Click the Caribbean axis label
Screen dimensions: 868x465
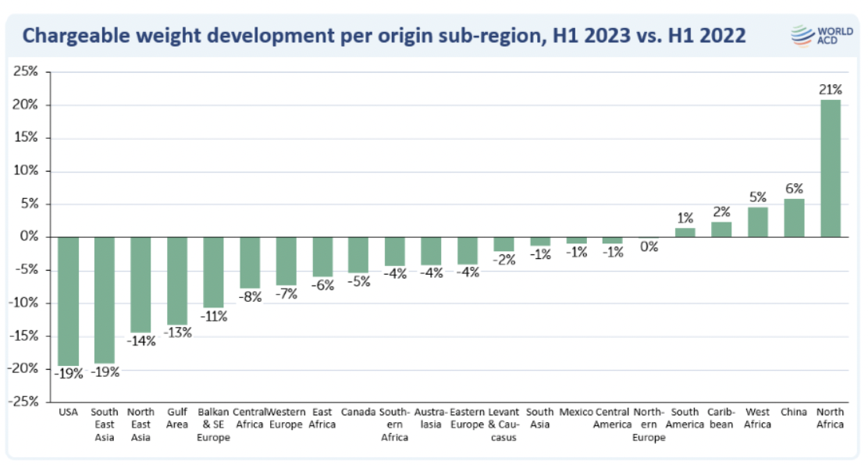(x=721, y=418)
